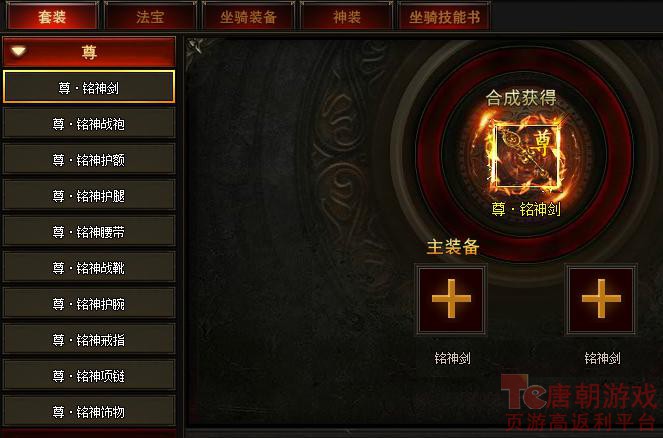
Task: Switch to the 神装 tab
Action: (x=346, y=16)
